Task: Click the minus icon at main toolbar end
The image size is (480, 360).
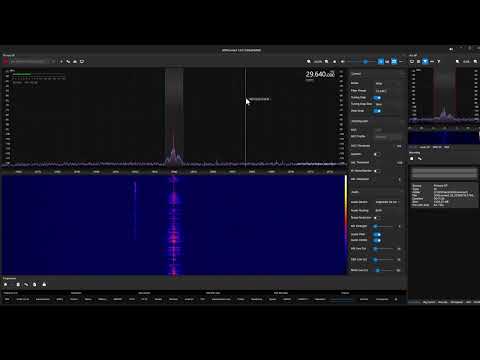Action: pyautogui.click(x=401, y=62)
